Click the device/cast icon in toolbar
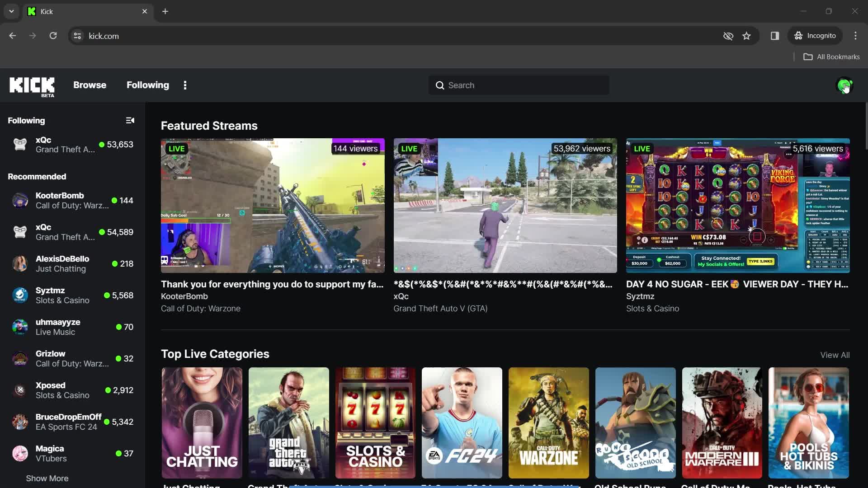The width and height of the screenshot is (868, 488). (774, 36)
